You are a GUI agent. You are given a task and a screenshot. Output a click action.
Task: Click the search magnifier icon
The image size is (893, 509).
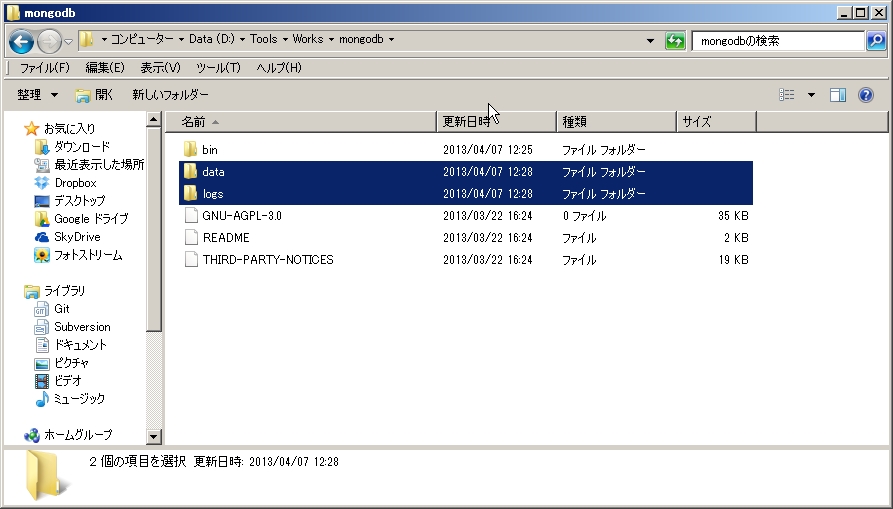pyautogui.click(x=876, y=40)
